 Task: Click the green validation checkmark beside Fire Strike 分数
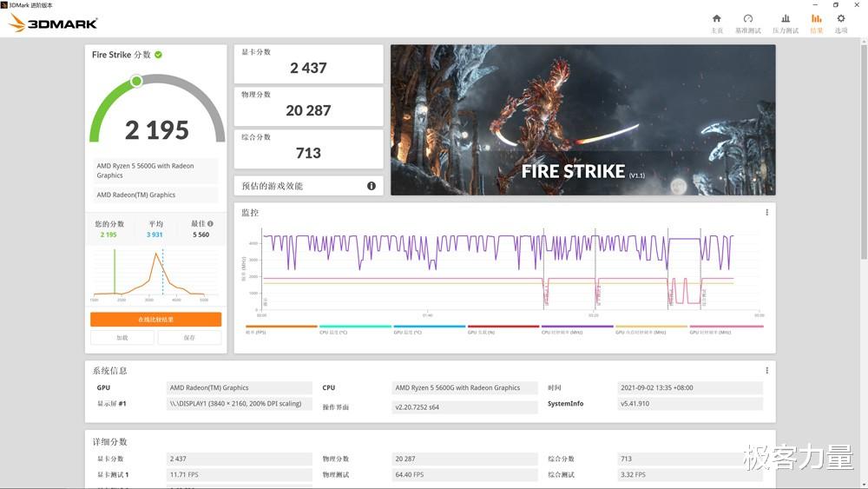click(158, 54)
